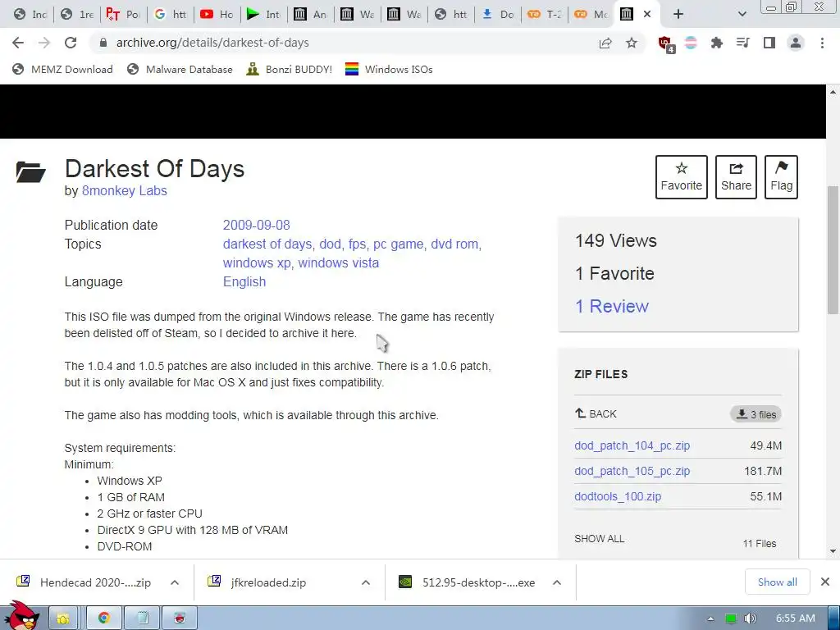Image resolution: width=840 pixels, height=630 pixels.
Task: Bookmark this page with the star icon
Action: [x=632, y=43]
